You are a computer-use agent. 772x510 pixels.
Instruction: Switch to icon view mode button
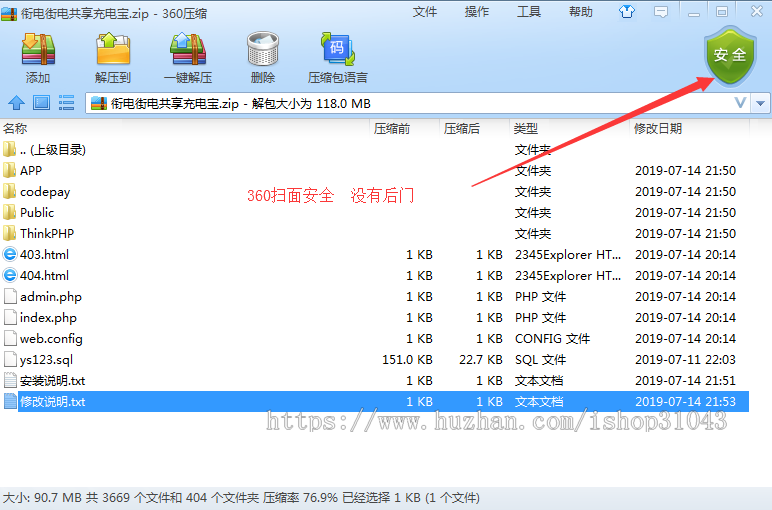click(41, 103)
